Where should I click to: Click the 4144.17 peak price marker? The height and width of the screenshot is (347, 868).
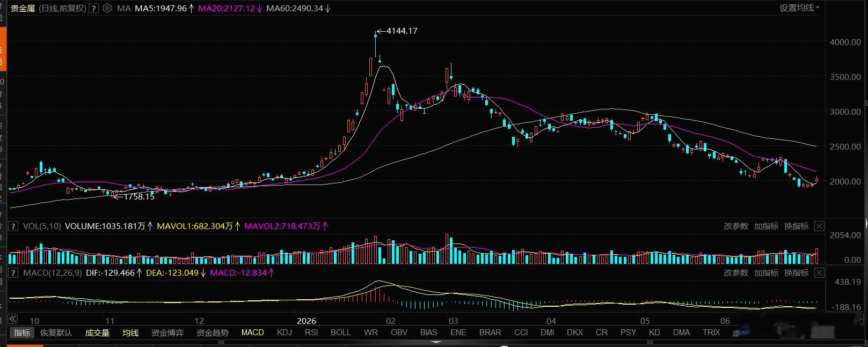[402, 31]
